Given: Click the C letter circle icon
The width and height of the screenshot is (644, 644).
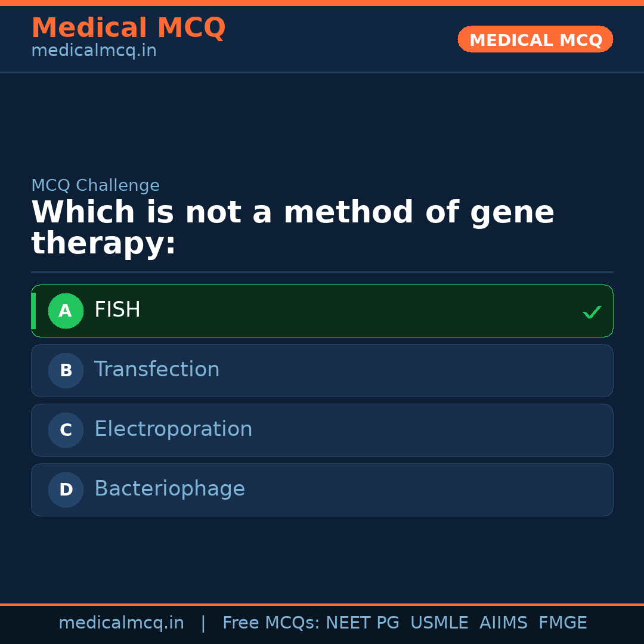Looking at the screenshot, I should [66, 430].
